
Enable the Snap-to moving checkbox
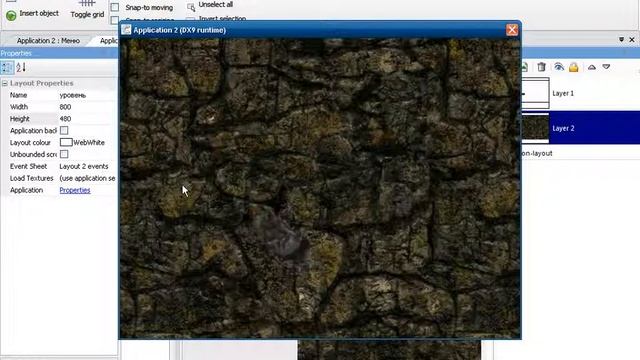pyautogui.click(x=115, y=7)
